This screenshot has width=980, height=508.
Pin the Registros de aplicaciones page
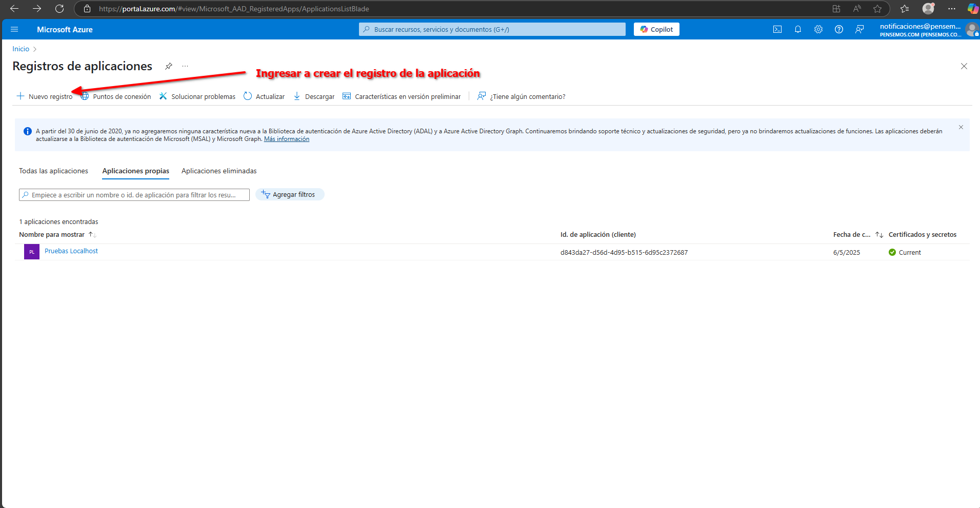(x=168, y=66)
